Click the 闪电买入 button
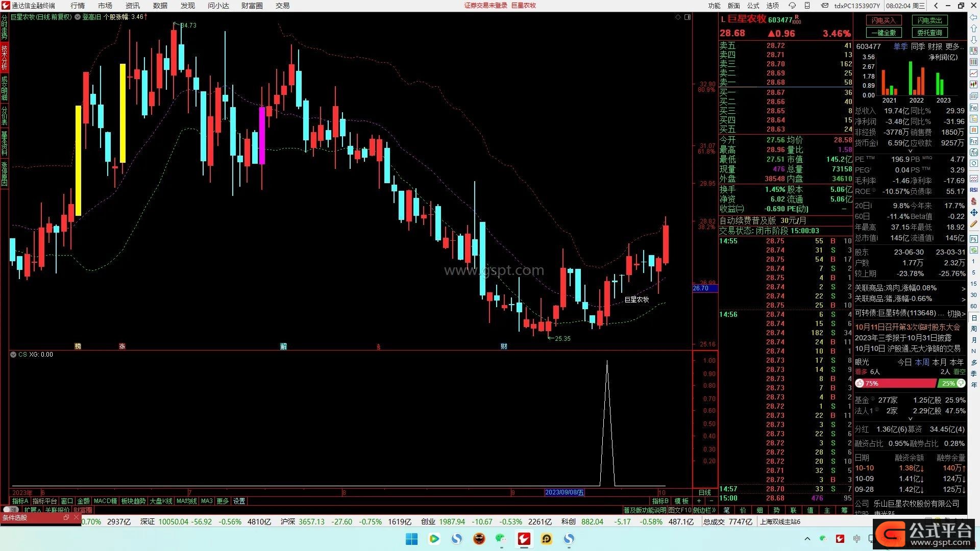The width and height of the screenshot is (980, 551). [x=884, y=20]
